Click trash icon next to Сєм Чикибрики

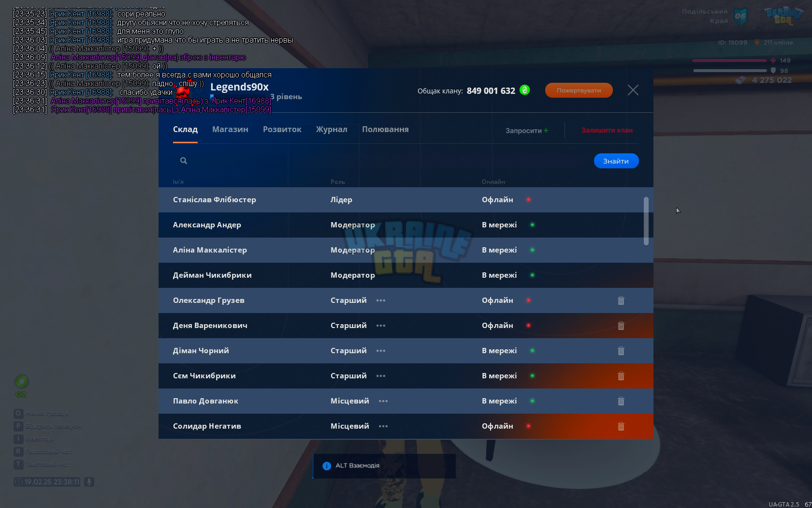621,376
